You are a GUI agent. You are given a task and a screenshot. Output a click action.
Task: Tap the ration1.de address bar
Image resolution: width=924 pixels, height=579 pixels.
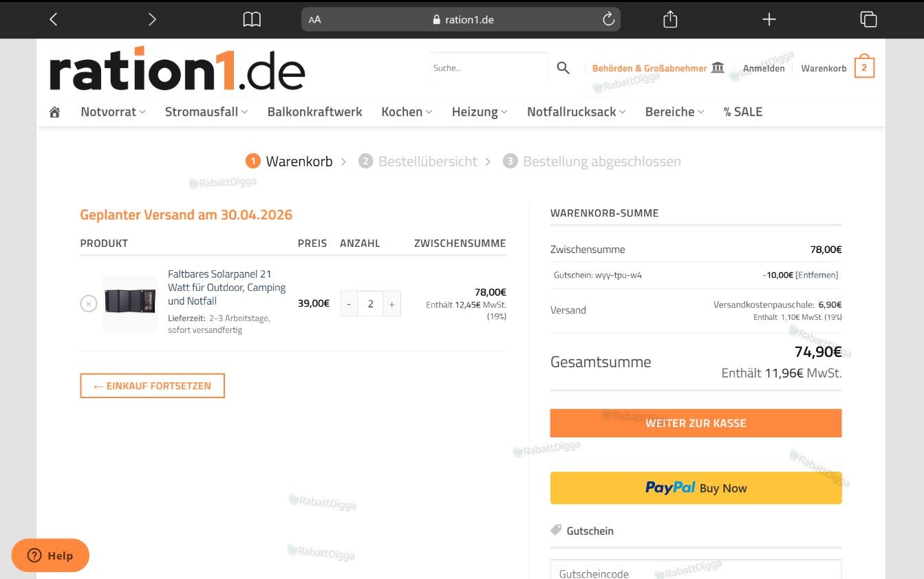[461, 19]
